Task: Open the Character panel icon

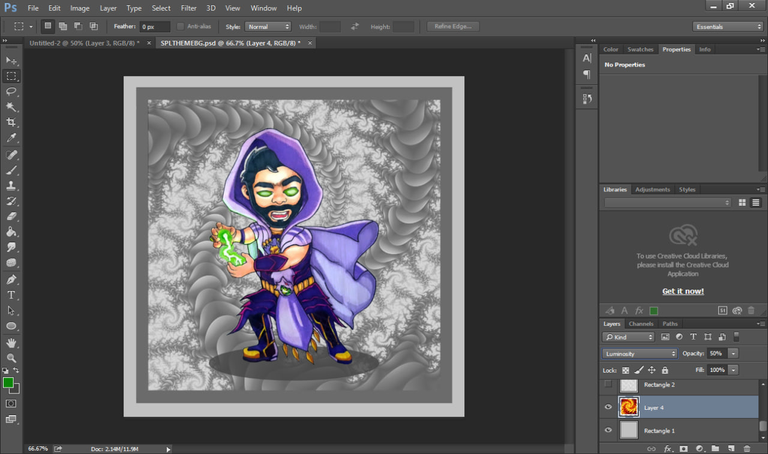Action: [587, 58]
